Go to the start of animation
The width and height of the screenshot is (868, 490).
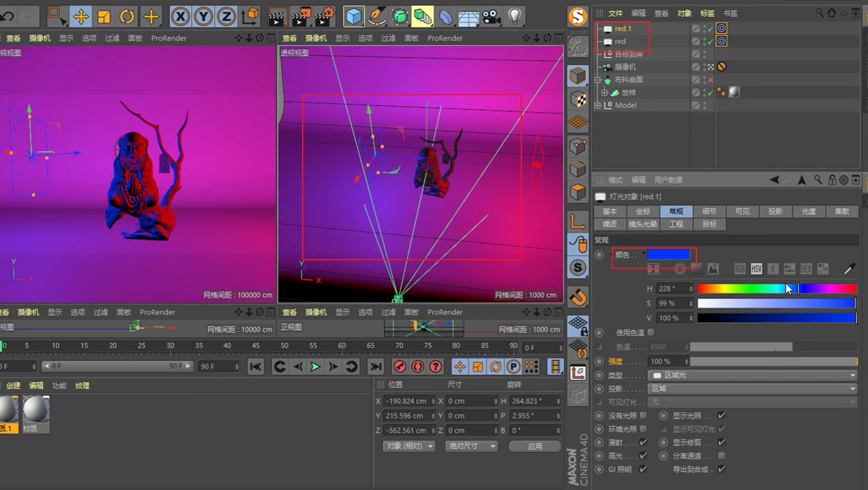(x=256, y=366)
